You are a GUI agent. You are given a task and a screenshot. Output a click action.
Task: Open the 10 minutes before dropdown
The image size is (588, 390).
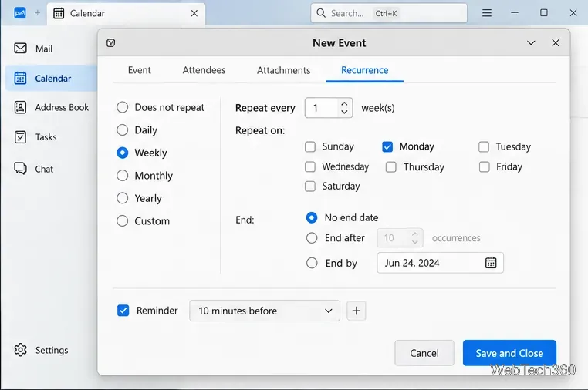point(265,311)
